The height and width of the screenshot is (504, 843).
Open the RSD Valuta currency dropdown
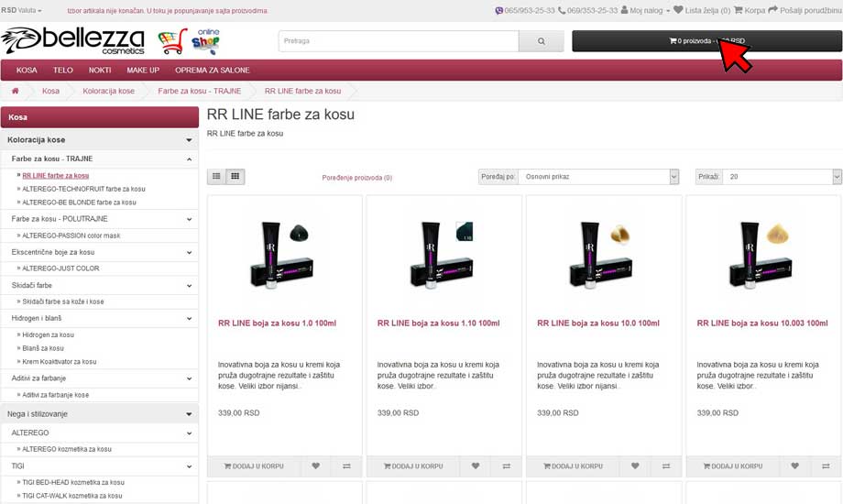21,10
